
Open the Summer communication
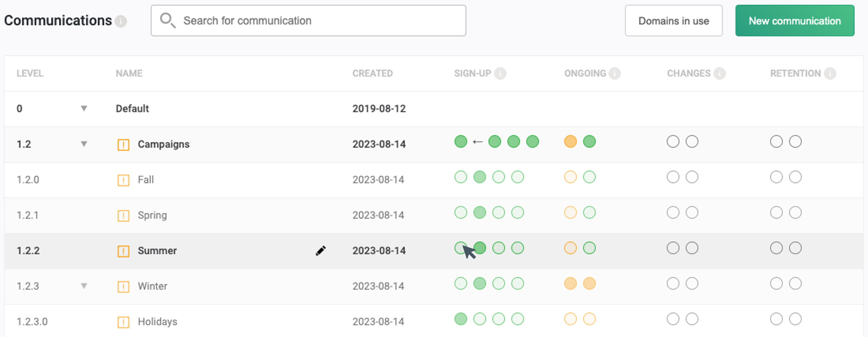click(157, 251)
